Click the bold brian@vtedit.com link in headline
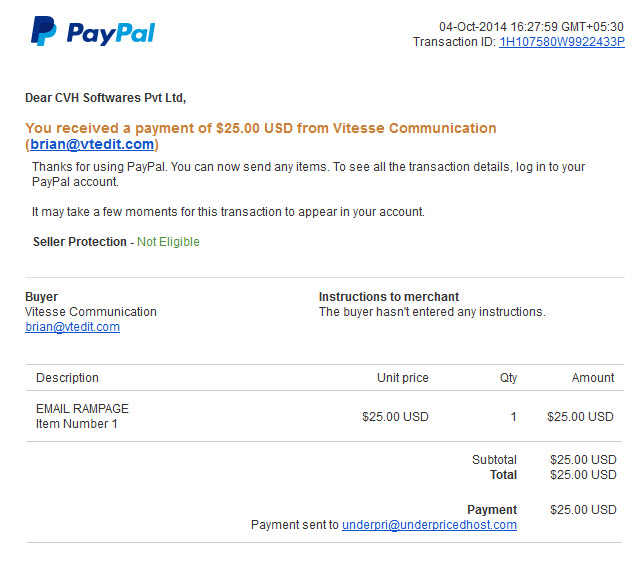This screenshot has width=644, height=581. click(x=92, y=144)
